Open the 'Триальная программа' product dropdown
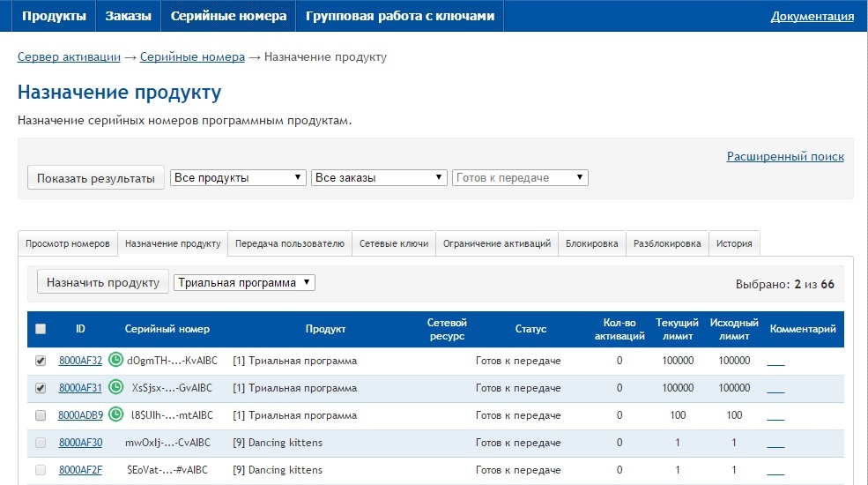This screenshot has width=868, height=485. 244,282
